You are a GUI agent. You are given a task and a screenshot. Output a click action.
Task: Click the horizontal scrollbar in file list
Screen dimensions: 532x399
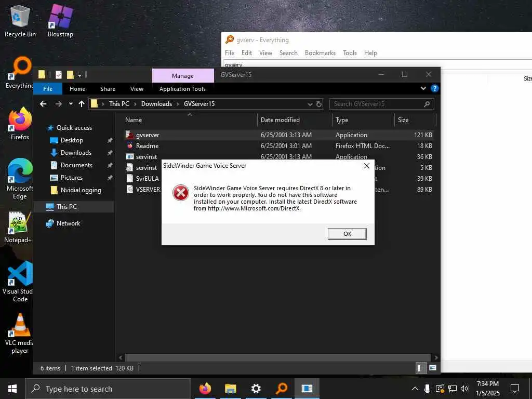(x=277, y=357)
